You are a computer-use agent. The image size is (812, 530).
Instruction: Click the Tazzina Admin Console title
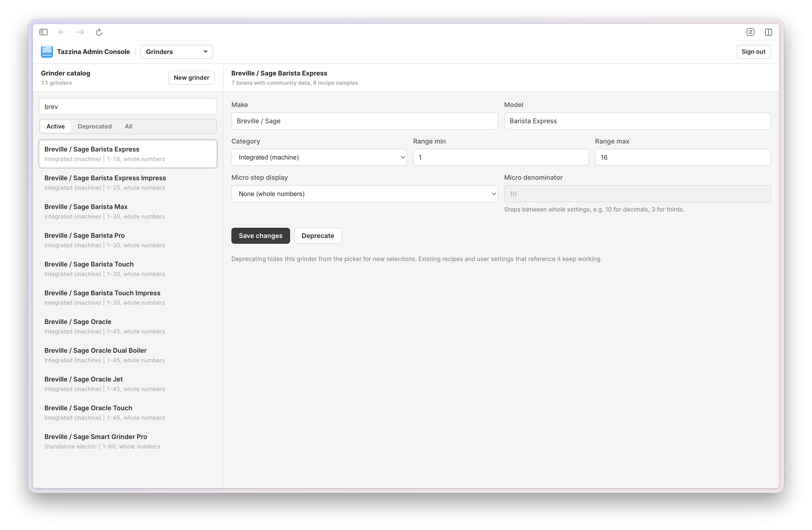(x=93, y=51)
